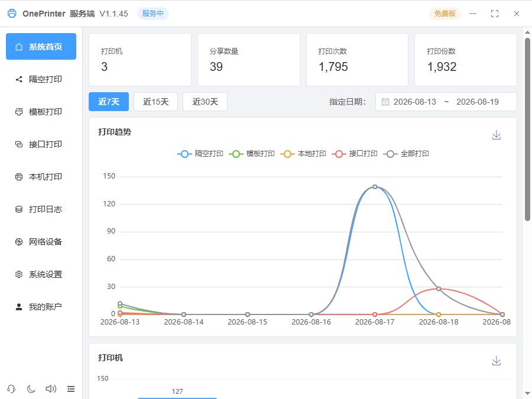Click the OnePrinter logo icon
This screenshot has height=399, width=532.
(12, 14)
